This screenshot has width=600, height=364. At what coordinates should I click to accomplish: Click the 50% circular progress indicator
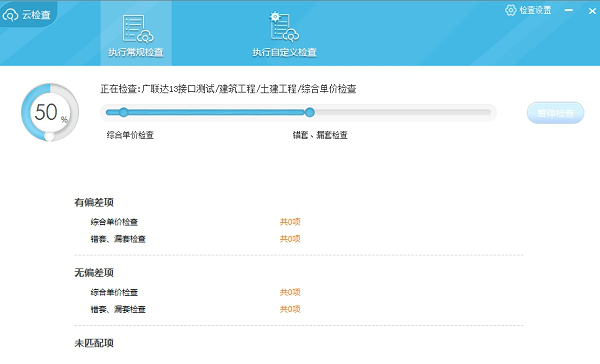click(50, 112)
